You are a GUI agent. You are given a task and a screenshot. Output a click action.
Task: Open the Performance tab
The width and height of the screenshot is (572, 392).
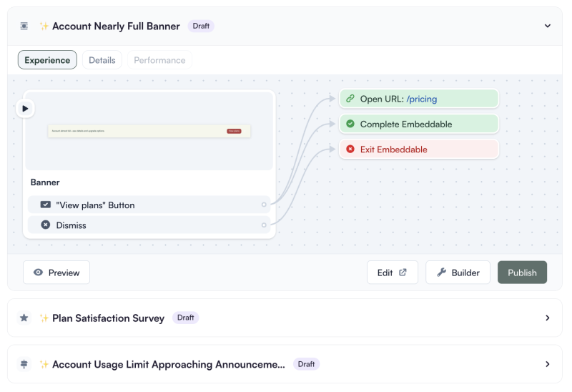pos(159,60)
